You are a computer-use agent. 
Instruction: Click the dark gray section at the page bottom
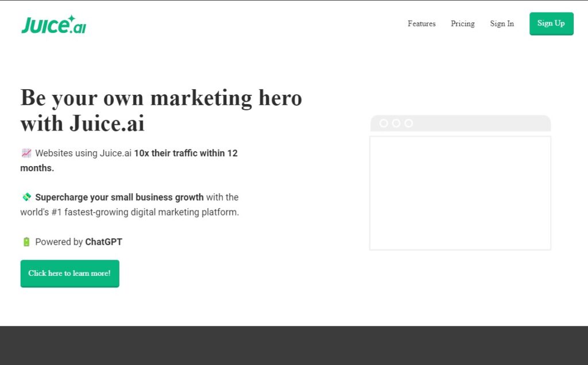click(x=294, y=345)
